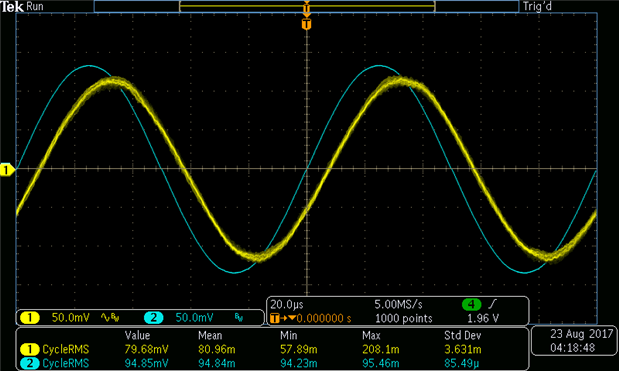Screen dimensions: 619x371
Task: Click the Run acquisition status
Action: click(x=35, y=6)
